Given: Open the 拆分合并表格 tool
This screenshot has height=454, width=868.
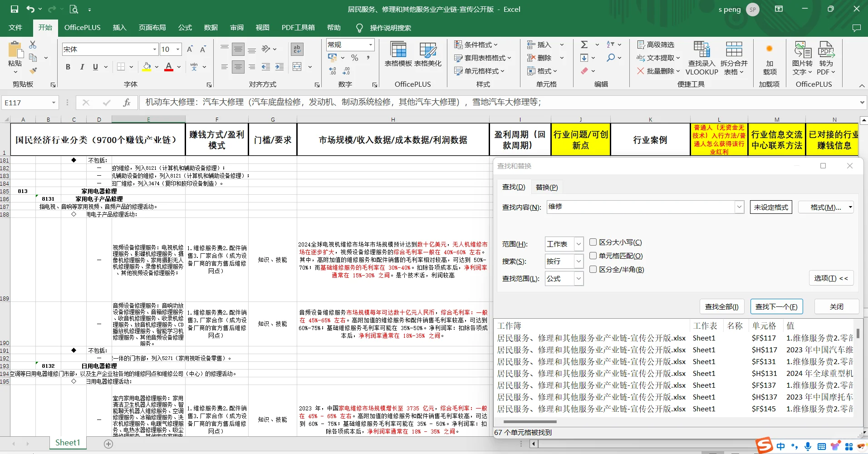Looking at the screenshot, I should 733,57.
